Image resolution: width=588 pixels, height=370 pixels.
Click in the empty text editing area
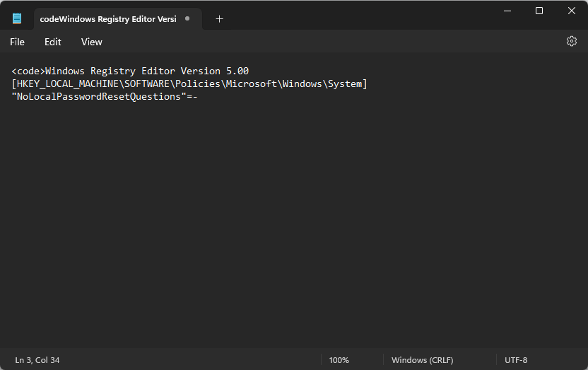[x=294, y=225]
